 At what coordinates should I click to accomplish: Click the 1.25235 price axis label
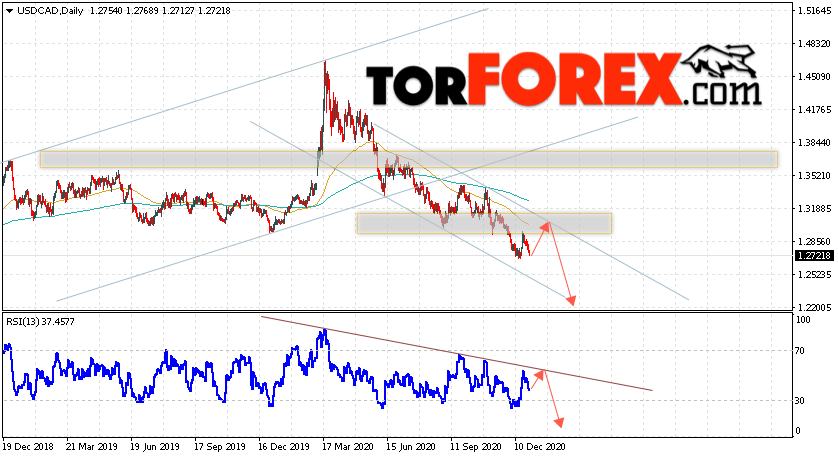pos(814,275)
